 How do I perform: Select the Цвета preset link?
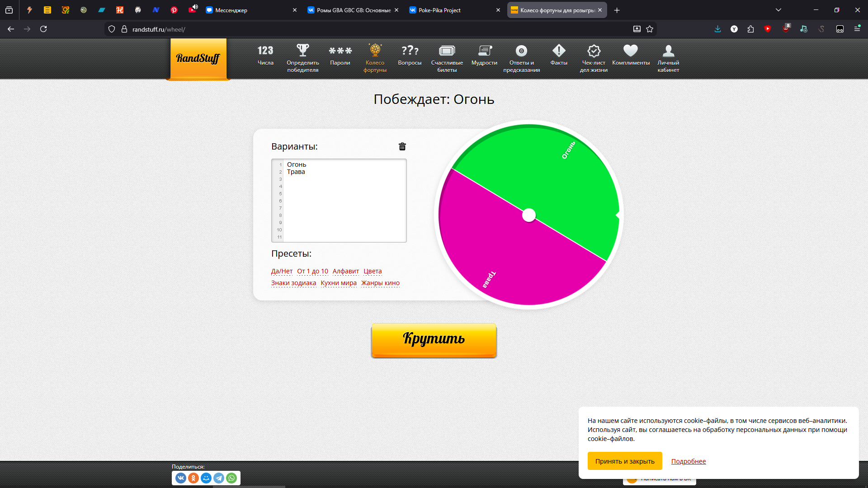tap(373, 271)
